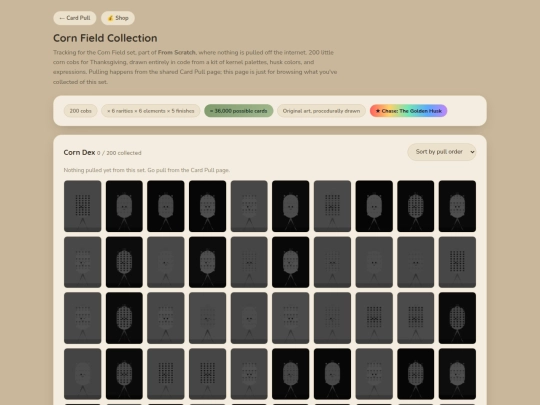The height and width of the screenshot is (405, 540).
Task: Open eighth card in first row
Action: [x=374, y=206]
